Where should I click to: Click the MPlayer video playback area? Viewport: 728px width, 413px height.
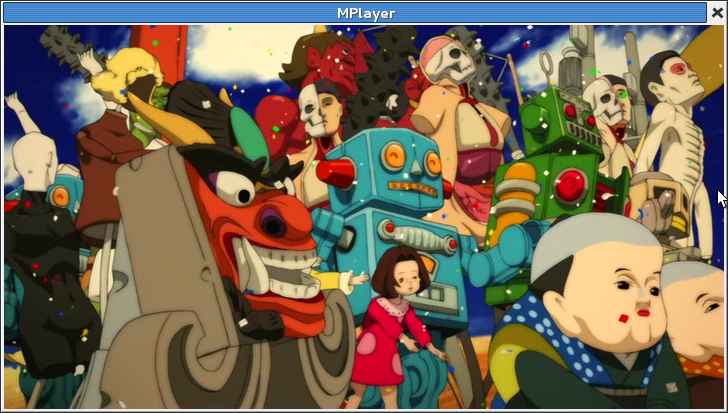[364, 217]
